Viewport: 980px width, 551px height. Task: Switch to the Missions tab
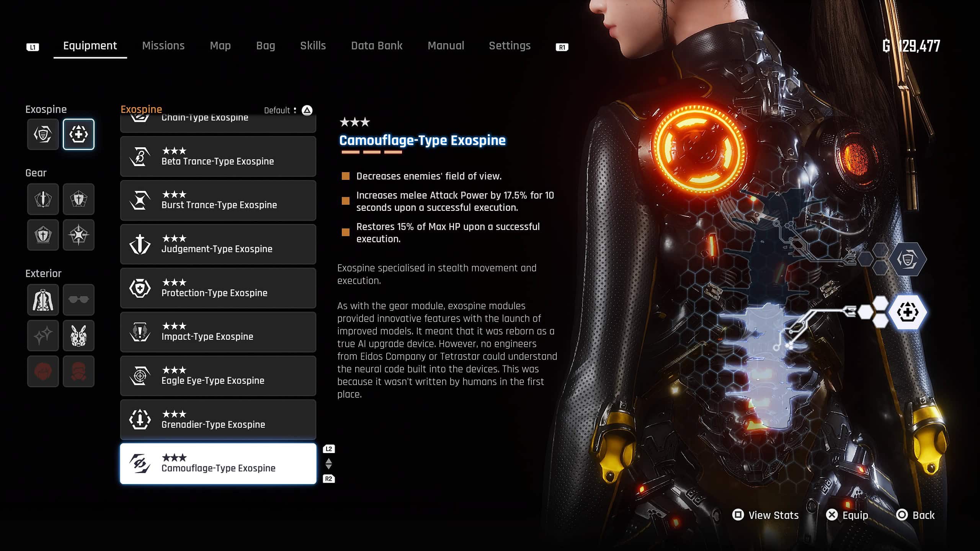(x=163, y=46)
